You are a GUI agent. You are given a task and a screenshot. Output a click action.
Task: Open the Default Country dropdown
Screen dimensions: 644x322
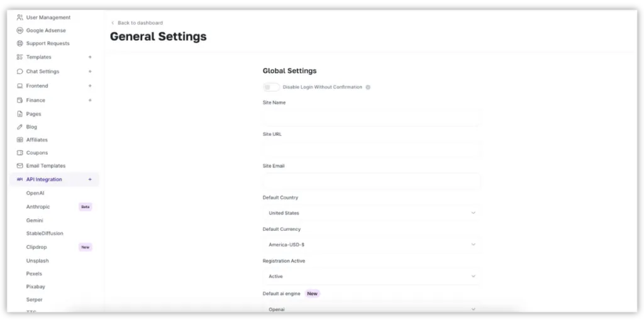tap(371, 213)
